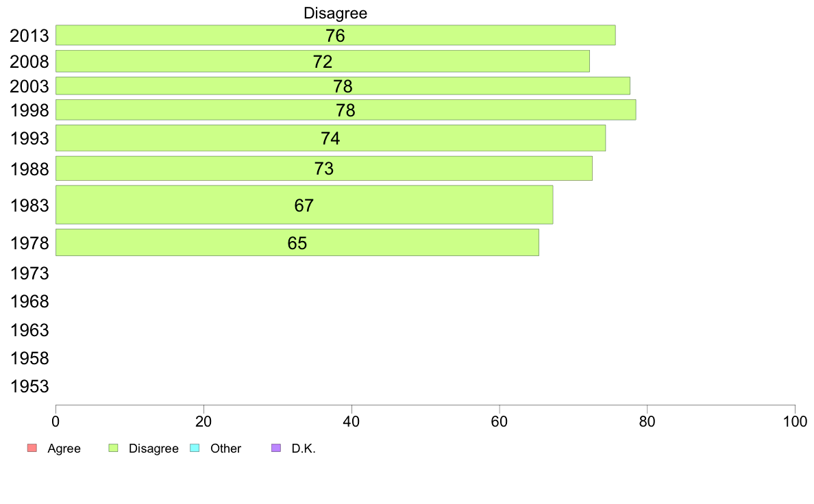Viewport: 814px width, 504px height.
Task: Click the green Disagree legend swatch
Action: pyautogui.click(x=114, y=449)
